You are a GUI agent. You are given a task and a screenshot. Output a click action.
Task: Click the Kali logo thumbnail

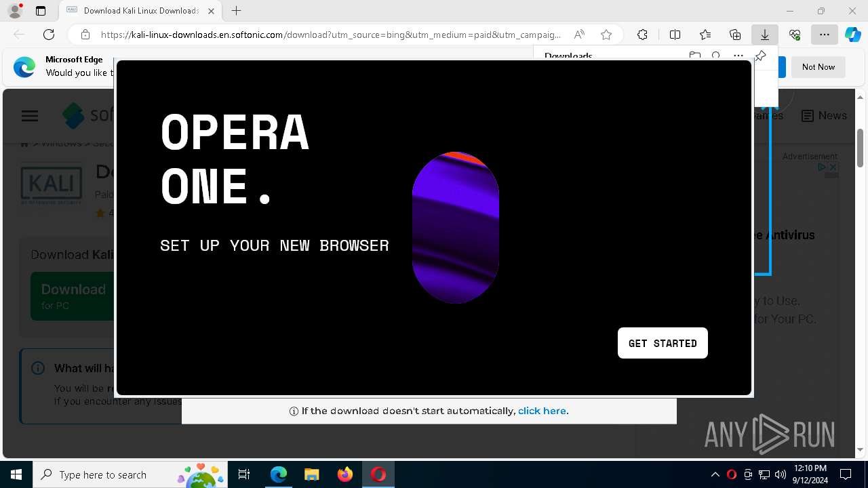coord(52,185)
